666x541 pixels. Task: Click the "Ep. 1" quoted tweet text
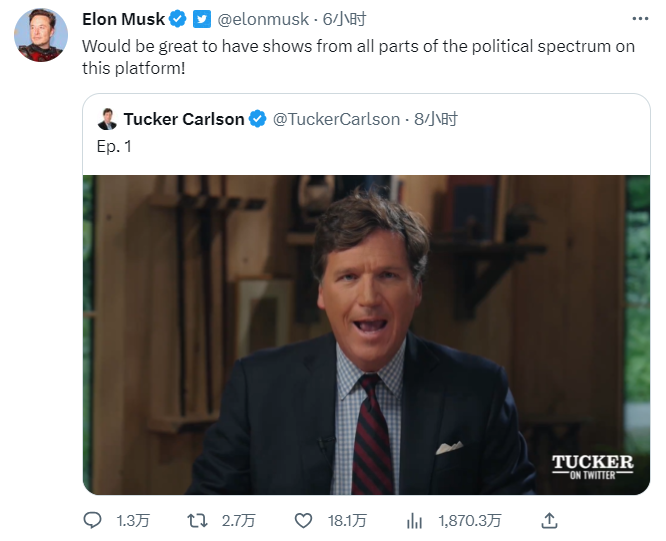(x=114, y=146)
